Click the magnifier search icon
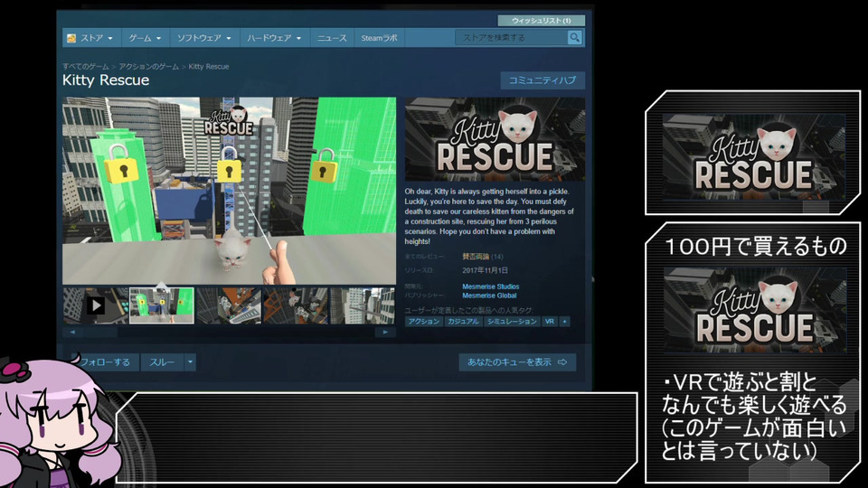Screen dimensions: 868x488 point(575,38)
